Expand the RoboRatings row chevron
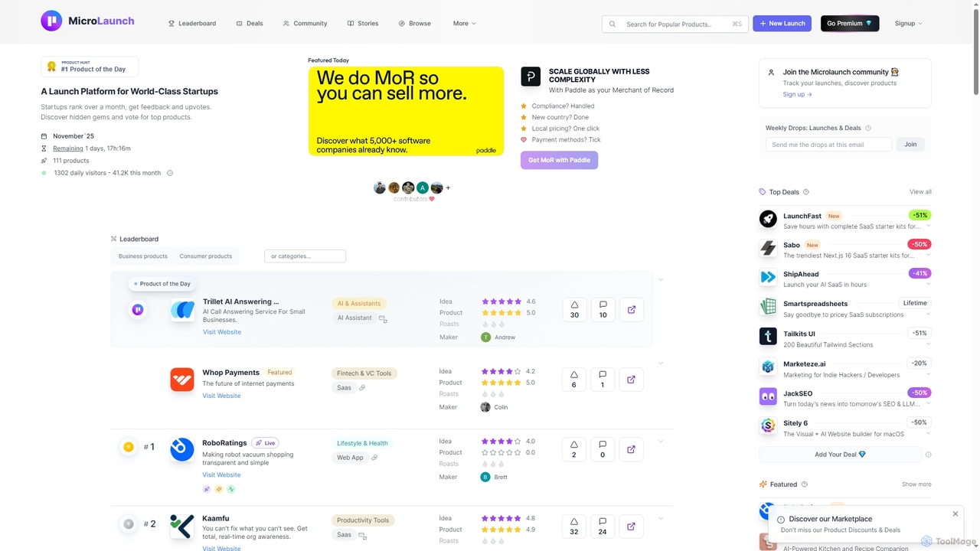 [661, 442]
